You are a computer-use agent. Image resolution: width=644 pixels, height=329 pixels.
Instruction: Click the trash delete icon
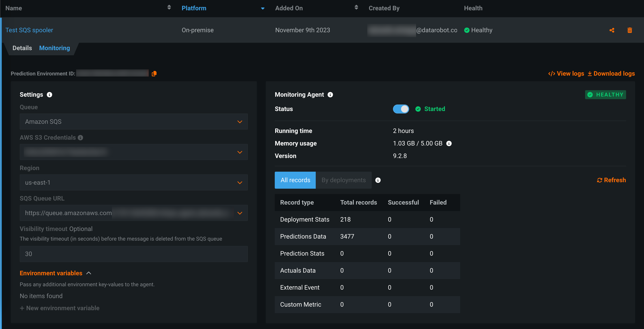click(629, 30)
